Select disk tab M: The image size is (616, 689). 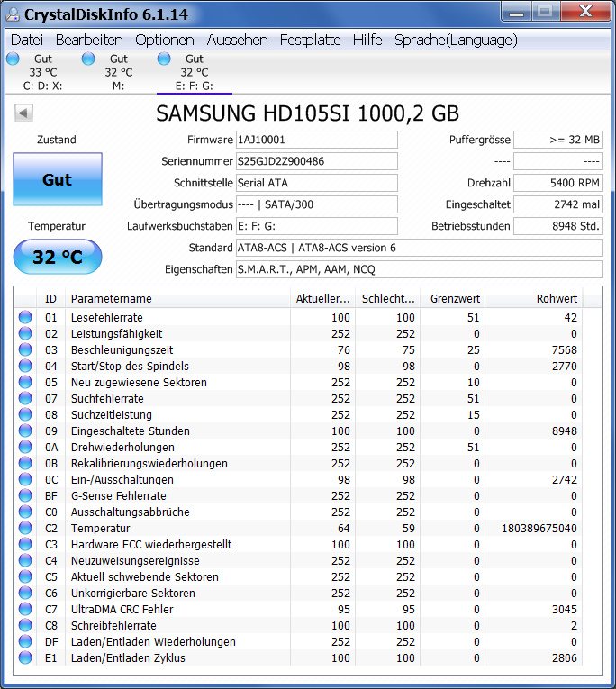[118, 72]
